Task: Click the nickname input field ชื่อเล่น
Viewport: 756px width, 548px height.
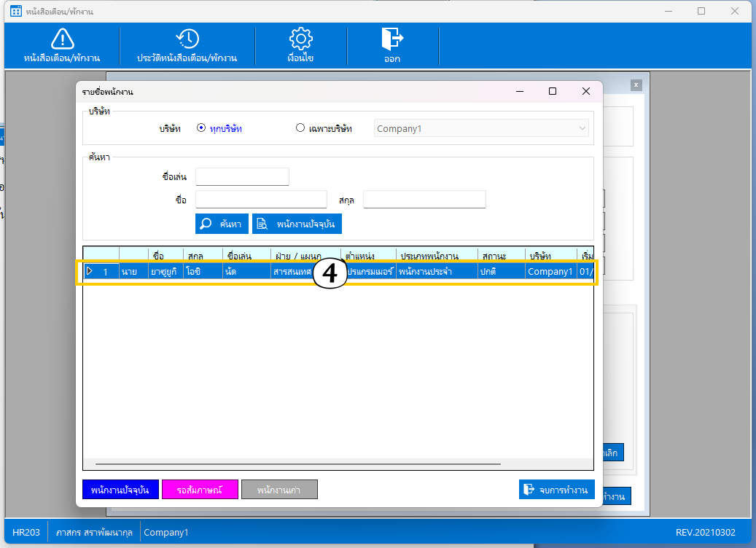Action: [242, 177]
